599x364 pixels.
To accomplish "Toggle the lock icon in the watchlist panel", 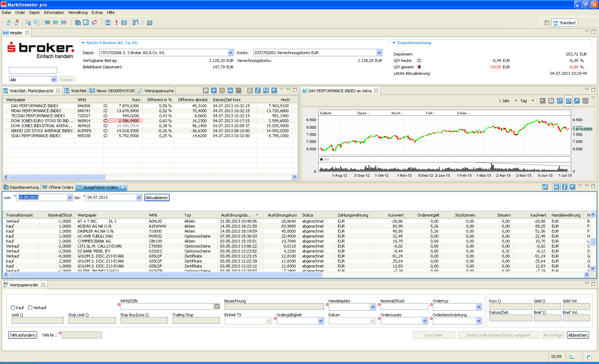I will [250, 90].
